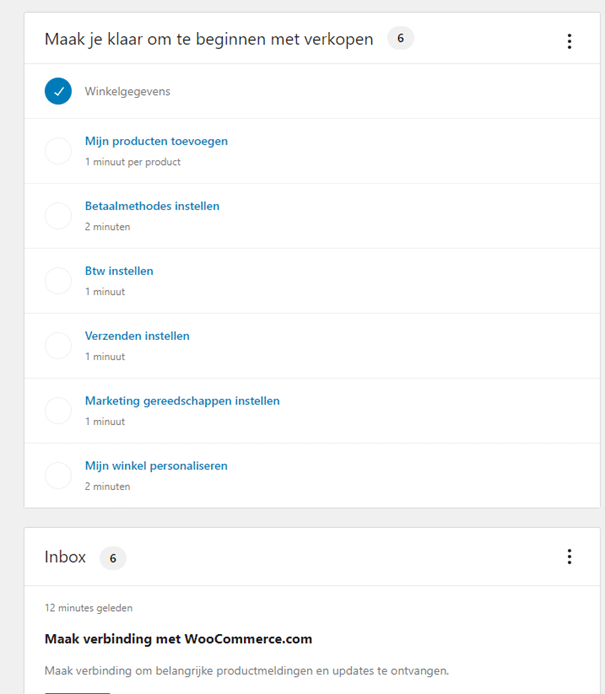Open the Mijn producten toevoegen task
The image size is (605, 694).
(156, 141)
